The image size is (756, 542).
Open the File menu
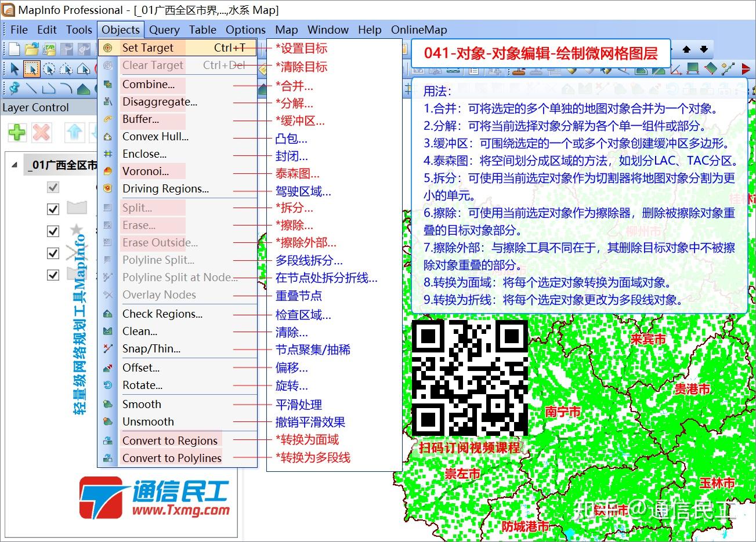coord(19,30)
